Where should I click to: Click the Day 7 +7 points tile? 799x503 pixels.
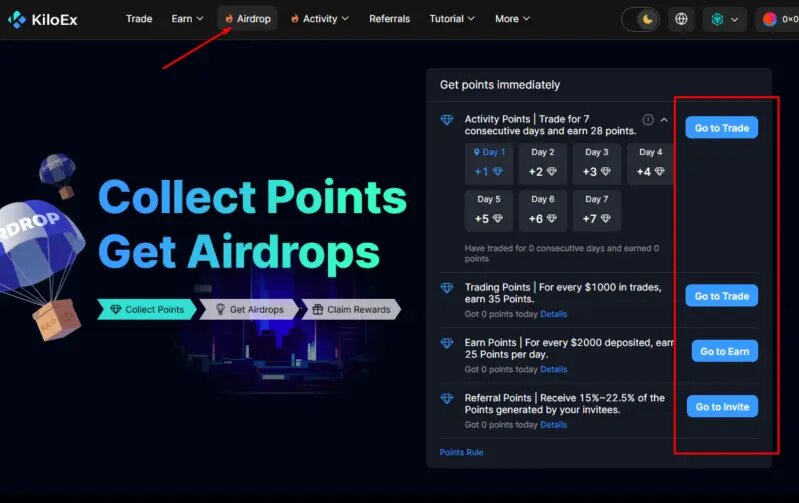point(597,210)
